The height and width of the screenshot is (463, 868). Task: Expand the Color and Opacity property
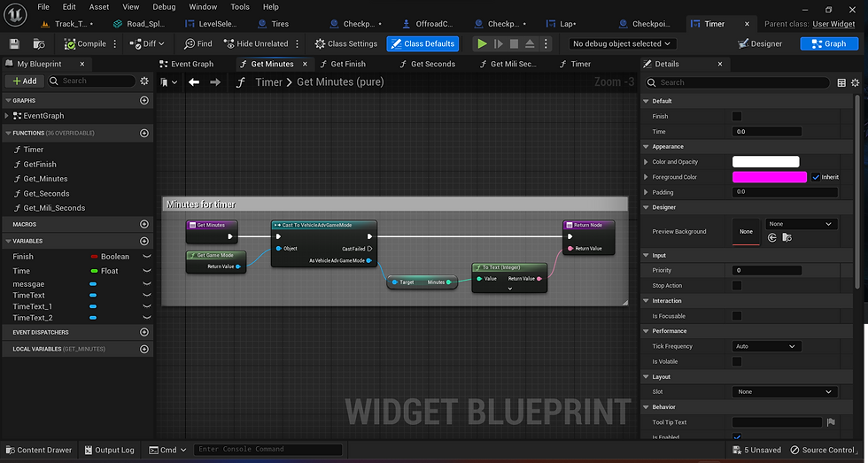coord(646,162)
